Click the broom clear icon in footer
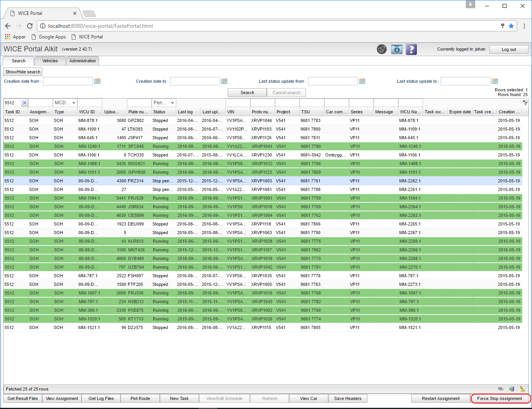The image size is (532, 409). click(522, 389)
